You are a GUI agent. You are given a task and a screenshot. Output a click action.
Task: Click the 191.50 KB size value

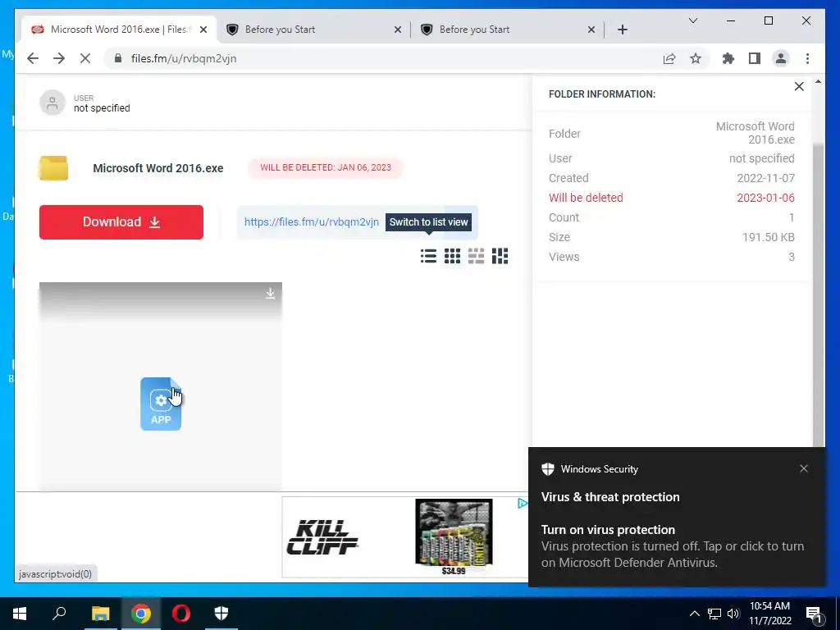coord(768,237)
